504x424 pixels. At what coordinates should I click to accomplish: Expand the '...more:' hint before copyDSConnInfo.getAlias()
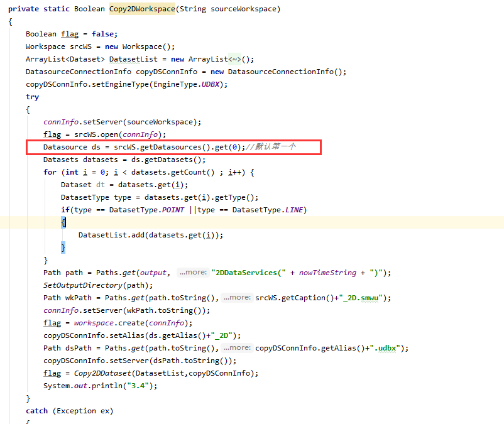(237, 348)
